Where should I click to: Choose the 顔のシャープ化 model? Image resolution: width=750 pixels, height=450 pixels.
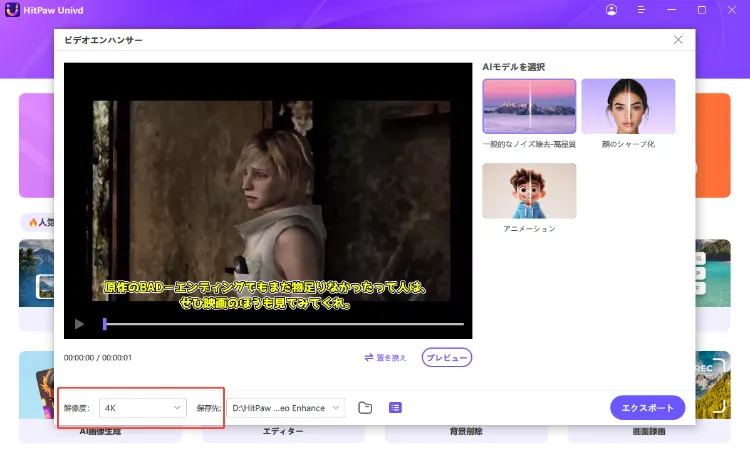[628, 106]
